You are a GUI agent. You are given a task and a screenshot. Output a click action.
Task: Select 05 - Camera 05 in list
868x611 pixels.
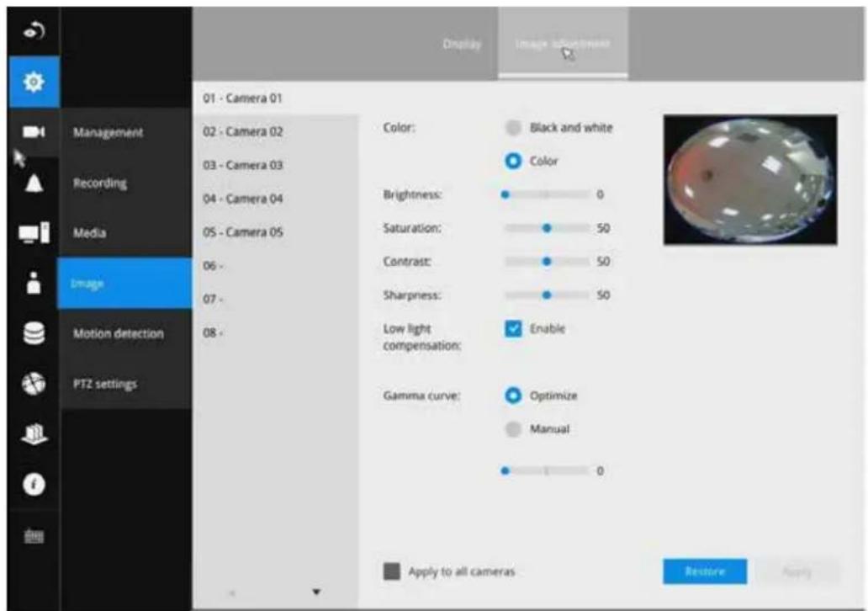click(275, 232)
